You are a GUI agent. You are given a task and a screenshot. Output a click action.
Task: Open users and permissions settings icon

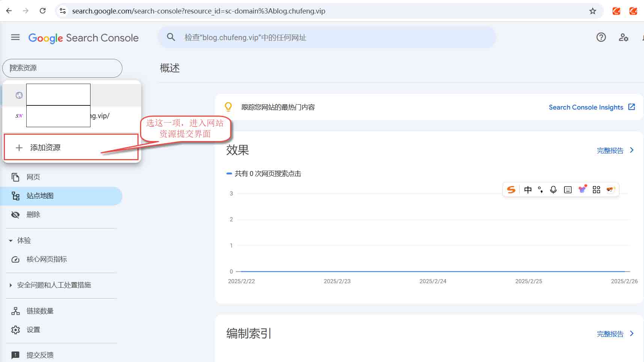623,37
